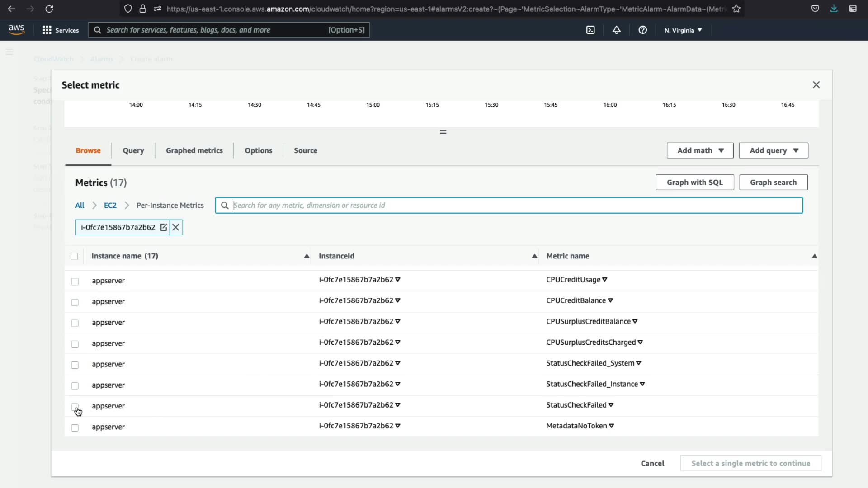Toggle the select-all metrics header checkbox
Screen dimensions: 868x488
point(75,257)
